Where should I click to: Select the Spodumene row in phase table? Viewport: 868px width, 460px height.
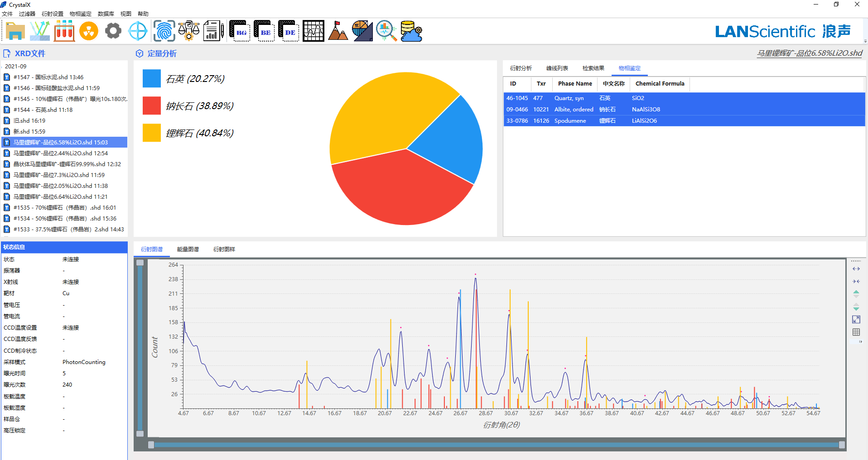684,121
